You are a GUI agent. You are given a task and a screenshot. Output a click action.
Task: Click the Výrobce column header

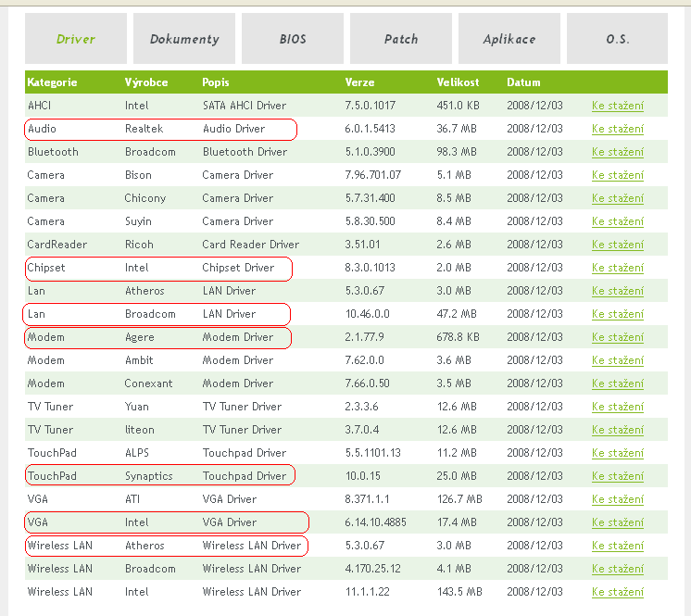coord(146,82)
